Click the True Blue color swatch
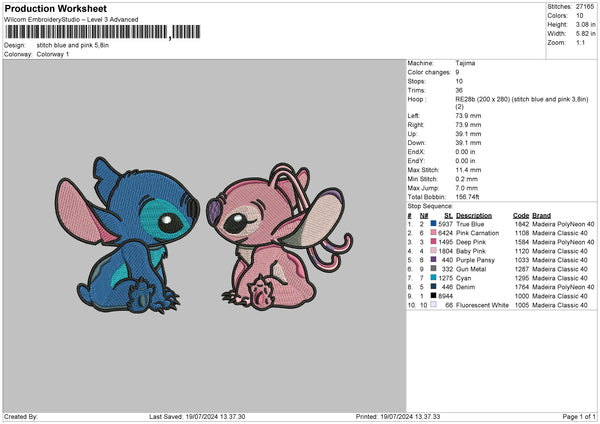The image size is (600, 424). [x=434, y=224]
